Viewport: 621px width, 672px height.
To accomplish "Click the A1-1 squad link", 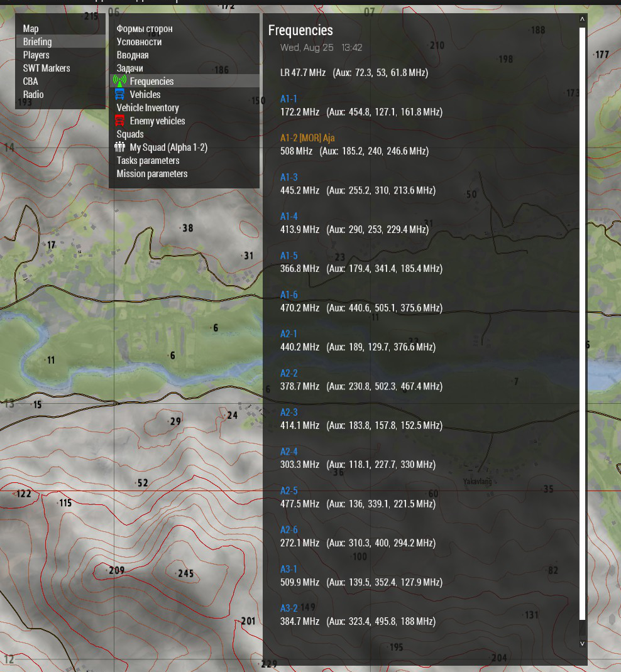I will coord(289,99).
